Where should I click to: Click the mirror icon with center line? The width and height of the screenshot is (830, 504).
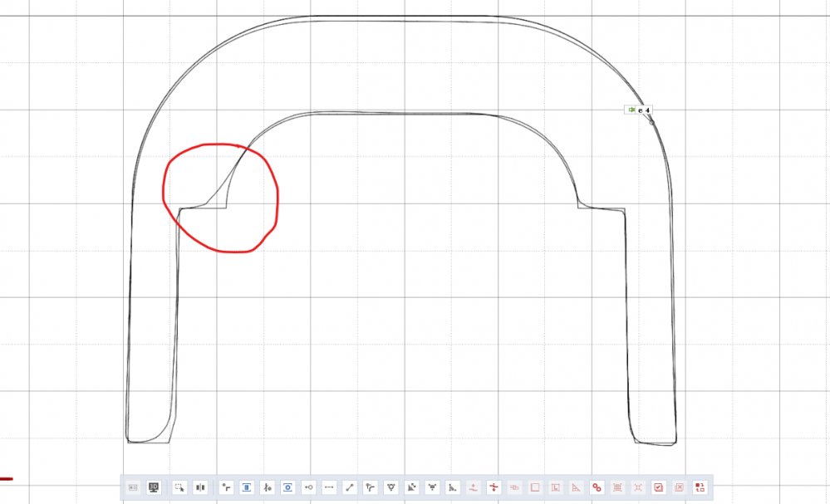pos(199,487)
